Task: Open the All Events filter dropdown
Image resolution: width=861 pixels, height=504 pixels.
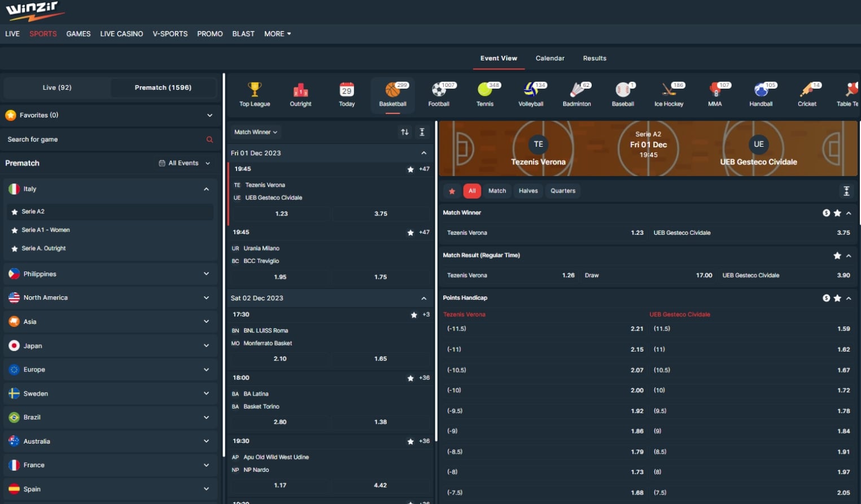Action: pyautogui.click(x=185, y=163)
